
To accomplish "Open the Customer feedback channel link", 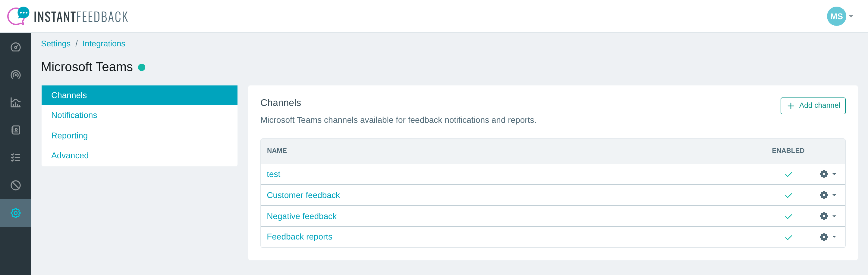I will click(303, 195).
